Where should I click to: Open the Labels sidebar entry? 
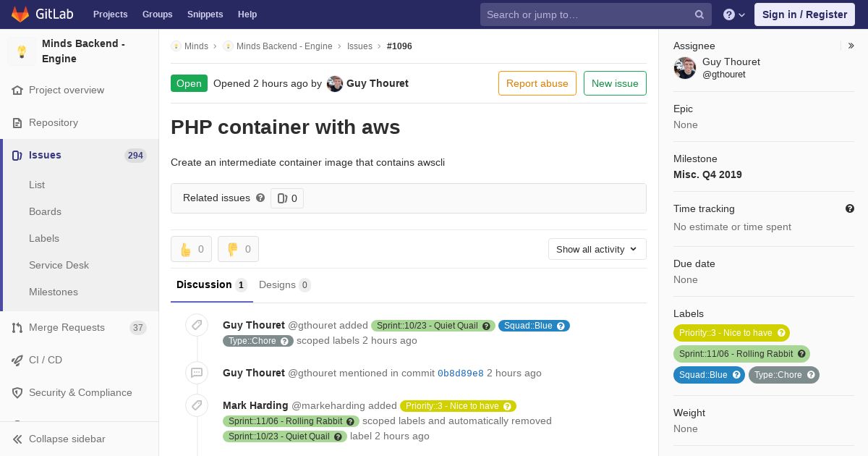[44, 239]
